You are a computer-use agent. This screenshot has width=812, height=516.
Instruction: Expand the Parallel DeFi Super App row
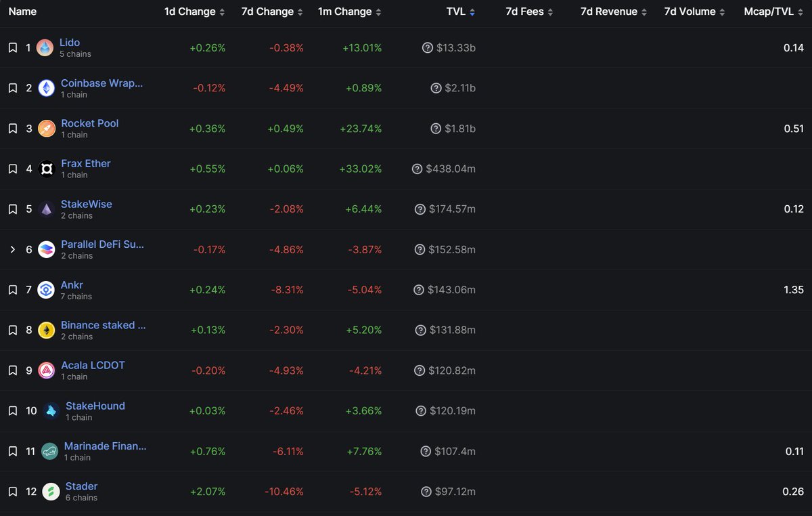pyautogui.click(x=12, y=250)
